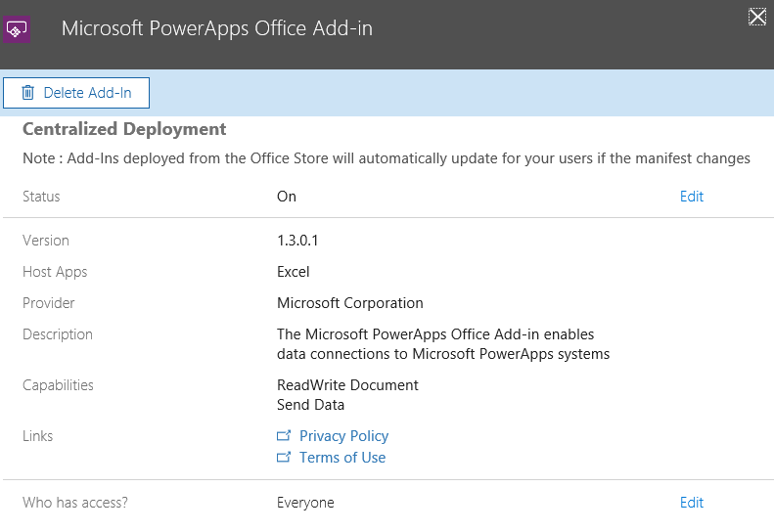Select the version number 1.3.0.1
This screenshot has height=532, width=774.
coord(302,241)
